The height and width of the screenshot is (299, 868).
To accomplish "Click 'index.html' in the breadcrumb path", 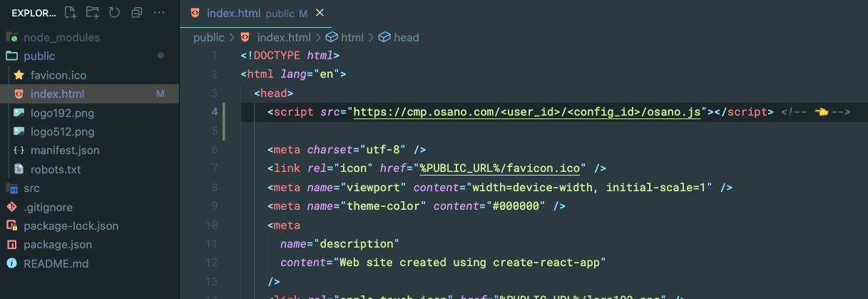I will pos(284,37).
